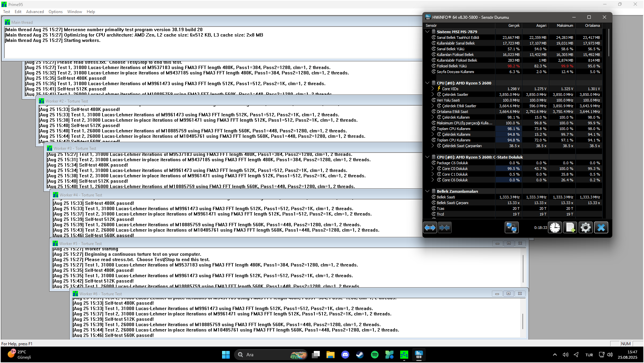Click the HWiNFO expand columns arrows button
The image size is (644, 363).
tap(430, 228)
